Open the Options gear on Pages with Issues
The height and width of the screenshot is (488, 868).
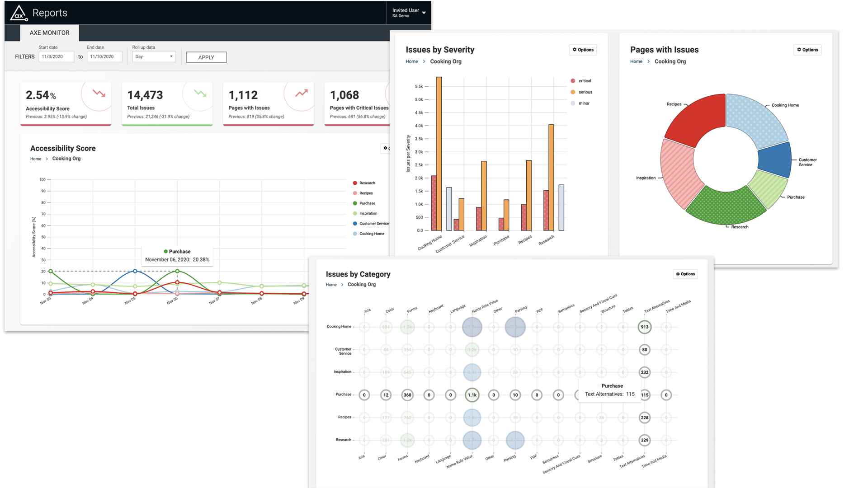(807, 50)
